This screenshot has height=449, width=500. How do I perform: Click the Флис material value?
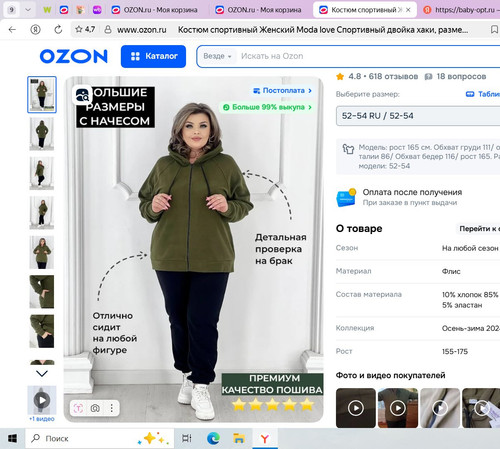451,271
